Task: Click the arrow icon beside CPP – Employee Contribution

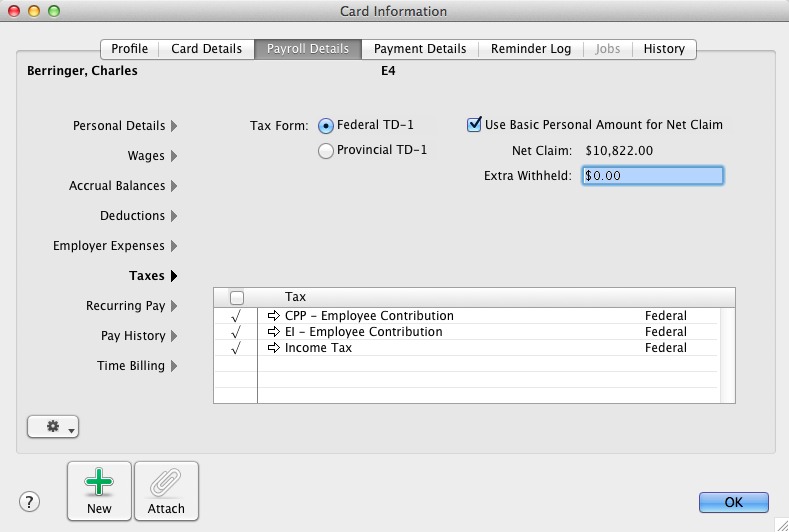Action: [x=274, y=316]
